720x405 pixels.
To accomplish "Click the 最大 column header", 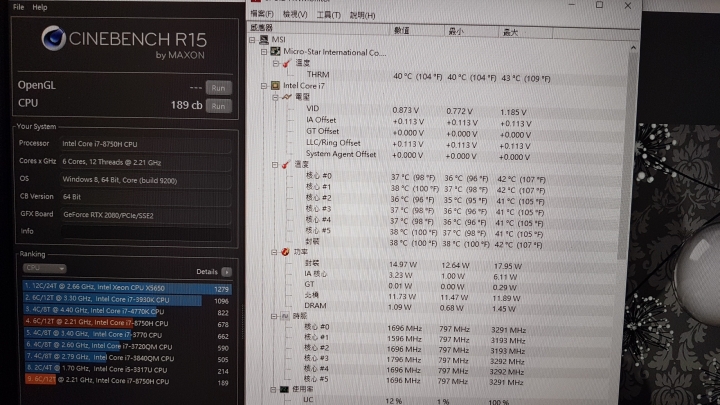I will (x=511, y=32).
